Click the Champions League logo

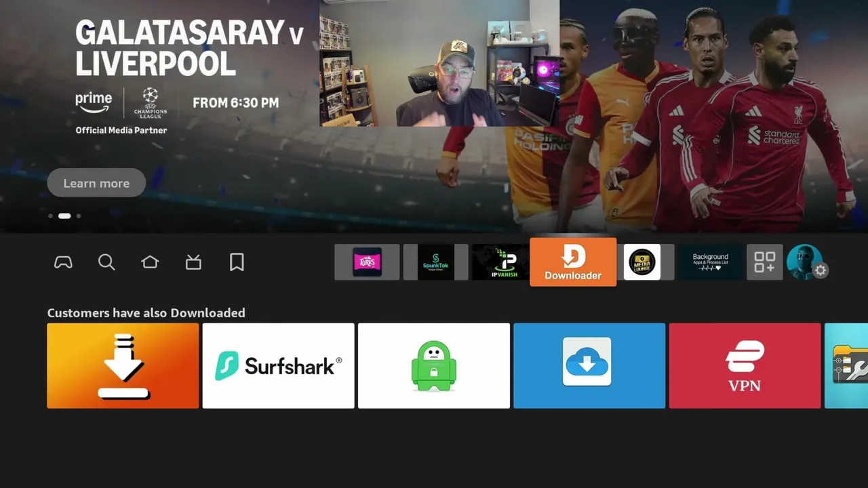click(150, 103)
